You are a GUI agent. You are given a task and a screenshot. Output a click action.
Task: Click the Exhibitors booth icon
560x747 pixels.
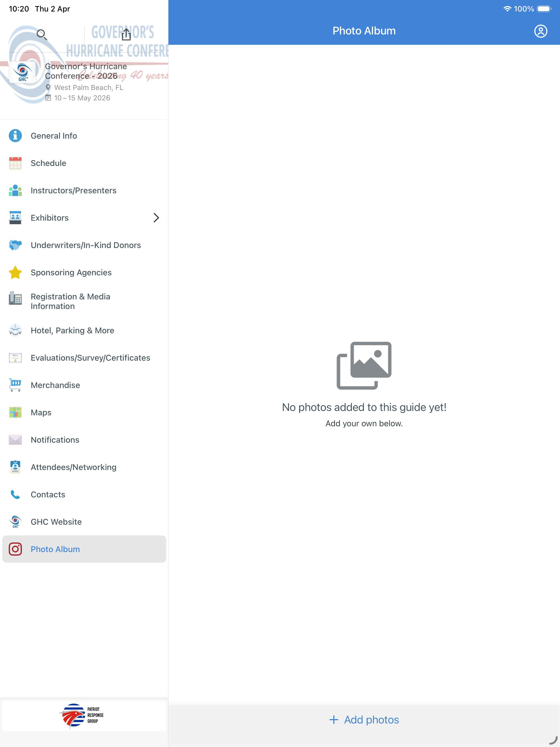pyautogui.click(x=15, y=218)
